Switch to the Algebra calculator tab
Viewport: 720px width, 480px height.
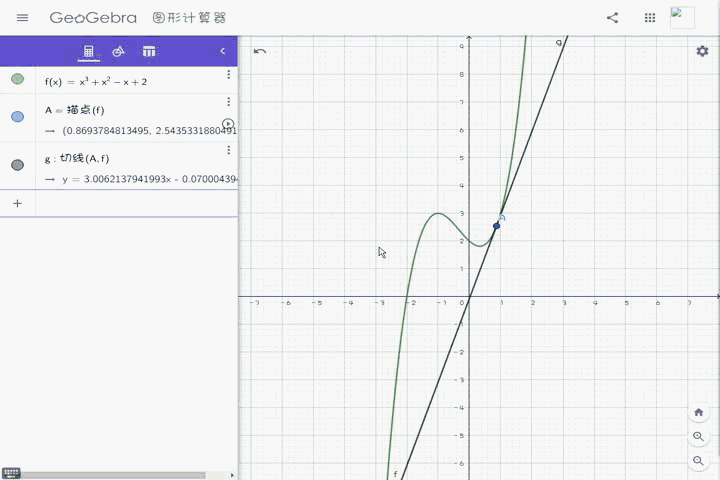pyautogui.click(x=89, y=51)
